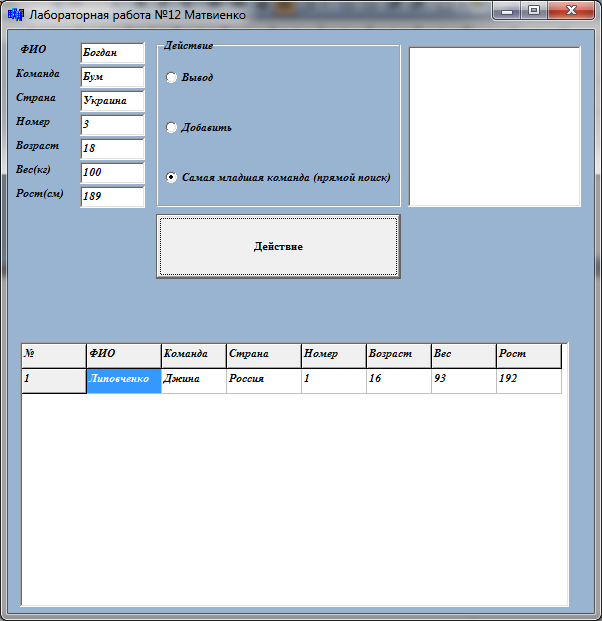Click the Рост(см) field showing 189
The height and width of the screenshot is (621, 602).
pos(112,196)
